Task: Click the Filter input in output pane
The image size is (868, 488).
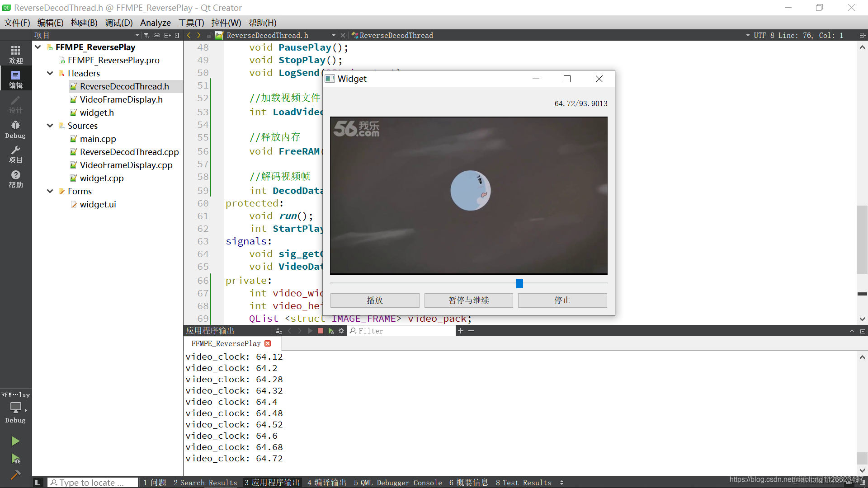Action: point(402,331)
